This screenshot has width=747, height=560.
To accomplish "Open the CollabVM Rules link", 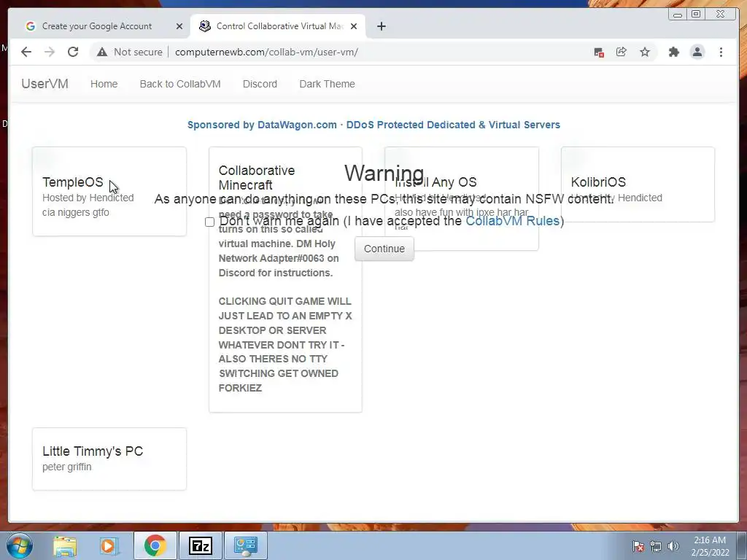I will tap(512, 221).
